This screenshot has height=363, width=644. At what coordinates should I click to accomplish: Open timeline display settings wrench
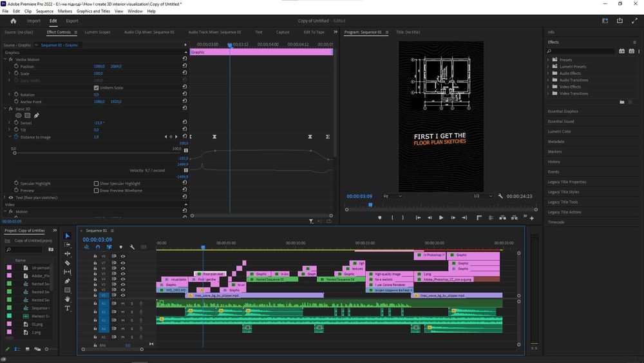click(132, 247)
